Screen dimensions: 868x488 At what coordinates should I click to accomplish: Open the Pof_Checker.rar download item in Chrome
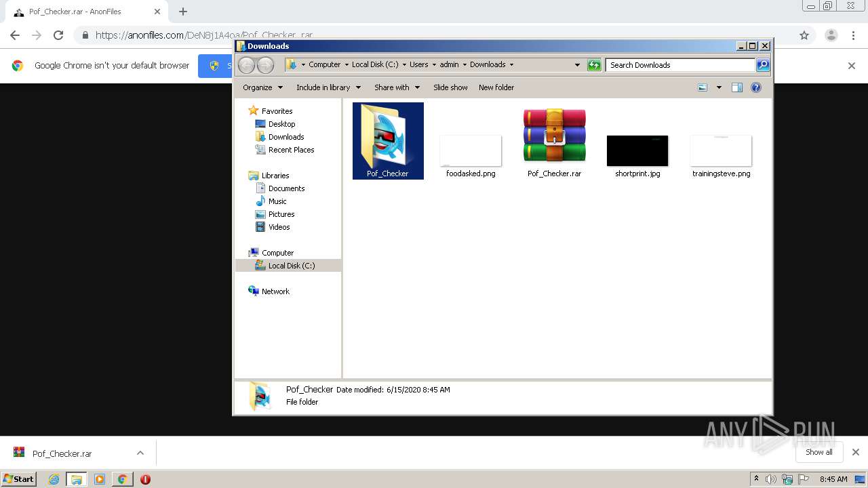[62, 453]
